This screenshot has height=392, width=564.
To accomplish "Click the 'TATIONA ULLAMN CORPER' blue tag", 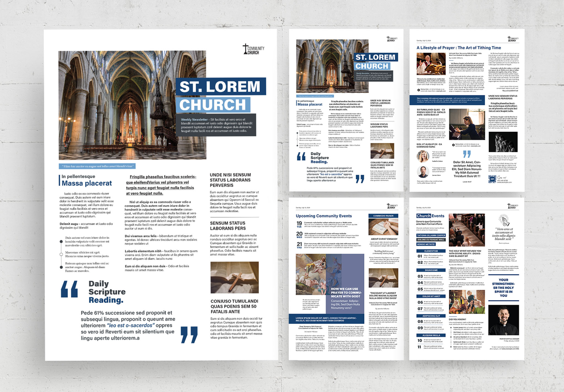I will [x=431, y=235].
